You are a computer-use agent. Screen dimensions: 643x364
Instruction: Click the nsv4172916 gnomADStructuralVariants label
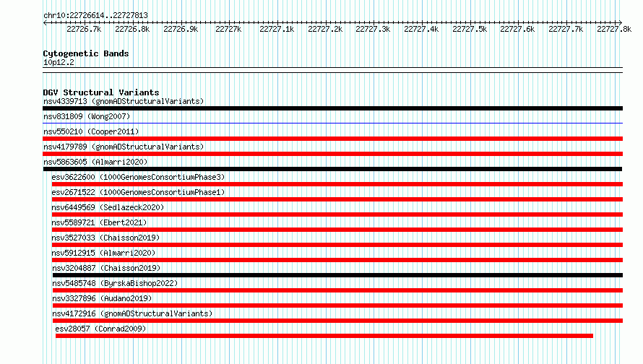(132, 313)
